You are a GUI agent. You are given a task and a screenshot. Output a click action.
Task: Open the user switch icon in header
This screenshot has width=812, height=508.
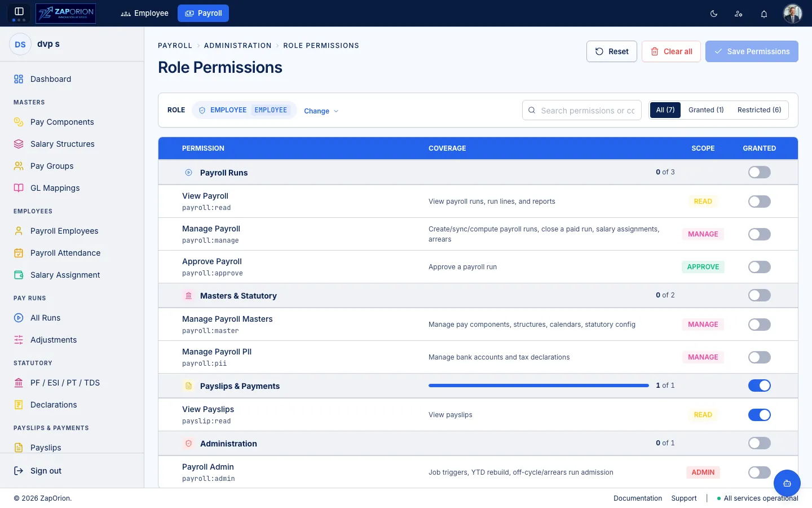coord(739,14)
